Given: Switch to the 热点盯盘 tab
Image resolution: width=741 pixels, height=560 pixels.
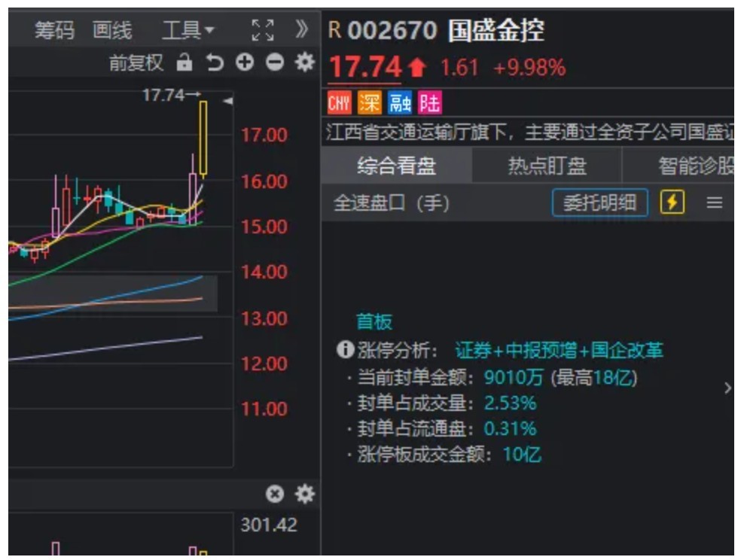Looking at the screenshot, I should point(547,166).
